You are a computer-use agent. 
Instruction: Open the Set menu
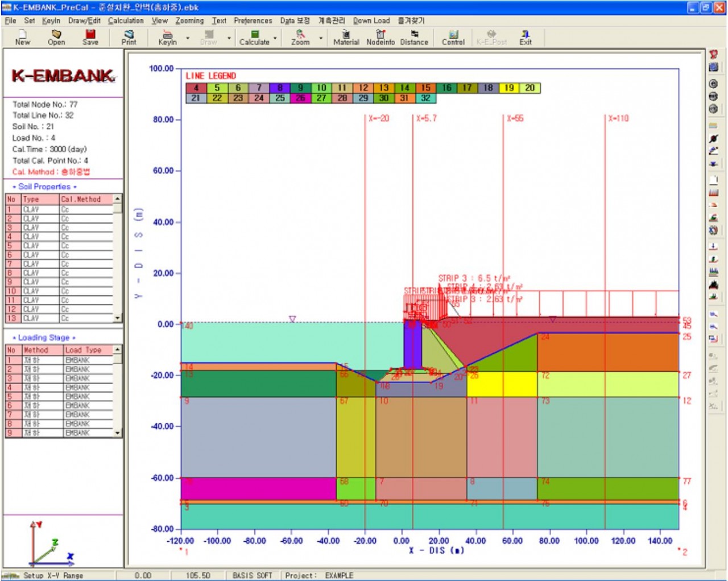pyautogui.click(x=30, y=20)
